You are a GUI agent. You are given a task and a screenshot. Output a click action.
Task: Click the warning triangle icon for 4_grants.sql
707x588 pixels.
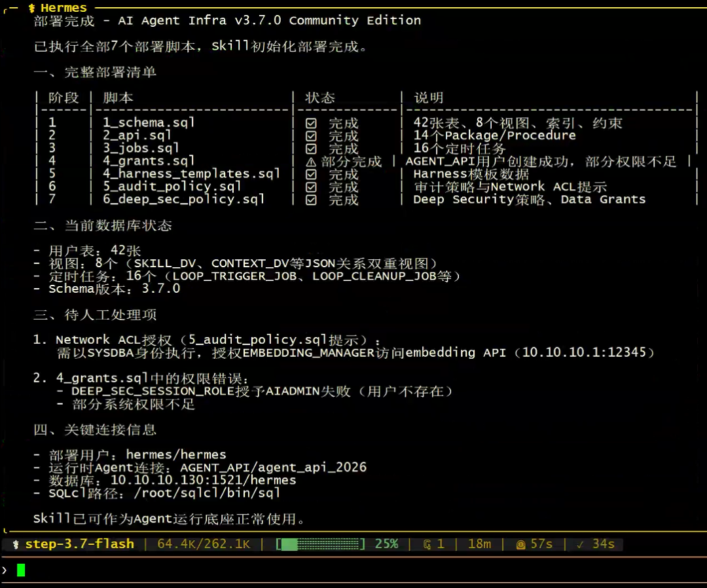pyautogui.click(x=311, y=162)
